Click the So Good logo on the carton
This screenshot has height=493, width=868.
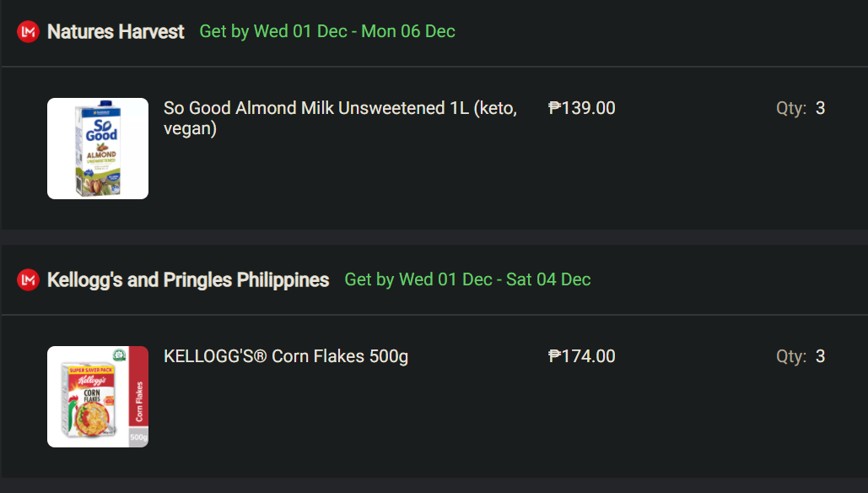(101, 131)
